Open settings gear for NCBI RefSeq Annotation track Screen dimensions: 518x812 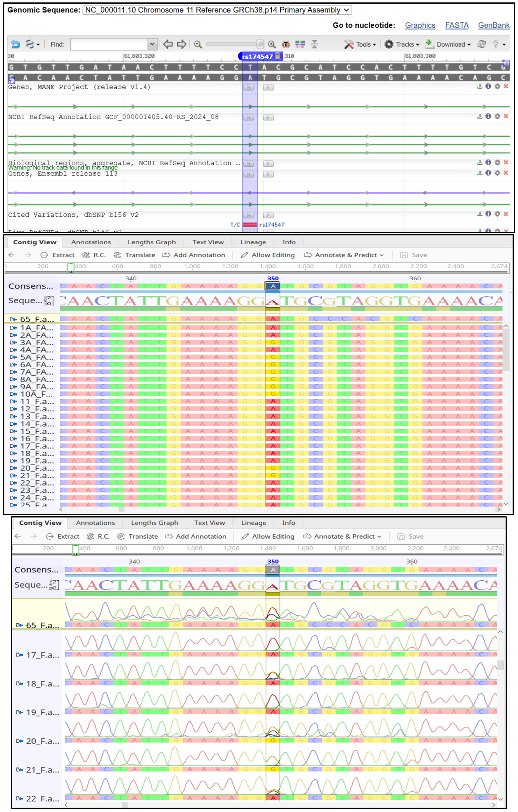(x=497, y=116)
